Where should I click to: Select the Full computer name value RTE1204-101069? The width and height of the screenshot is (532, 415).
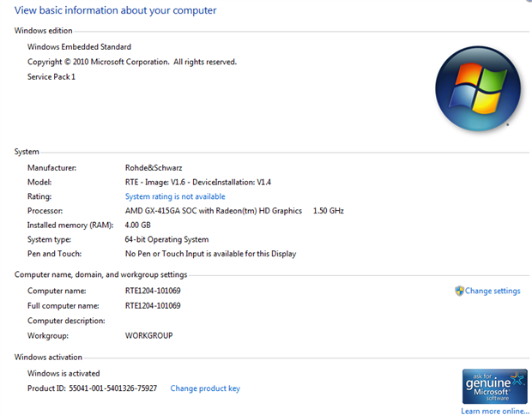click(153, 306)
